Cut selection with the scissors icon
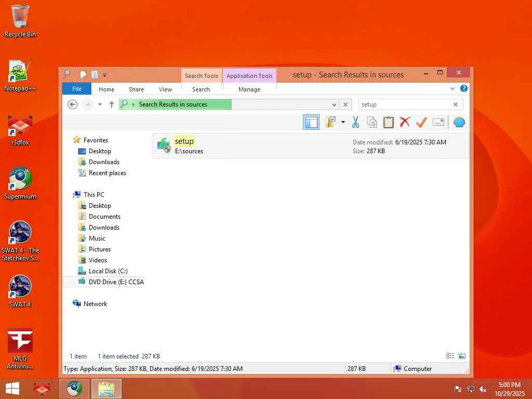 point(355,122)
